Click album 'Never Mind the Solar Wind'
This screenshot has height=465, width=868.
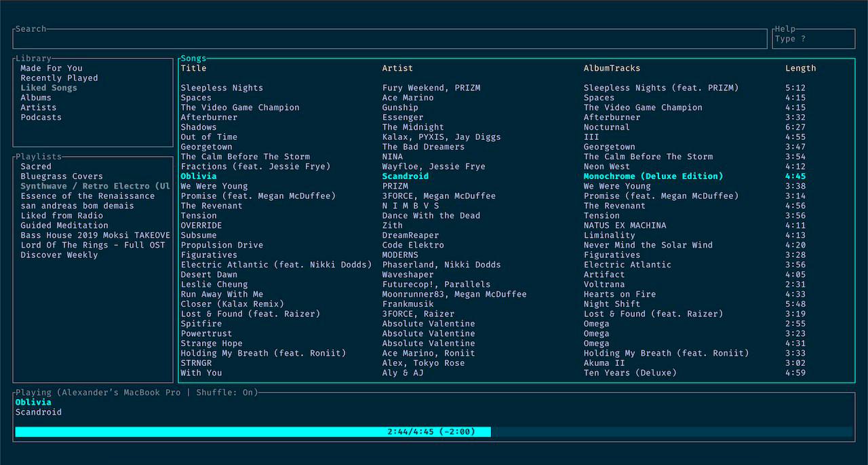pos(648,245)
